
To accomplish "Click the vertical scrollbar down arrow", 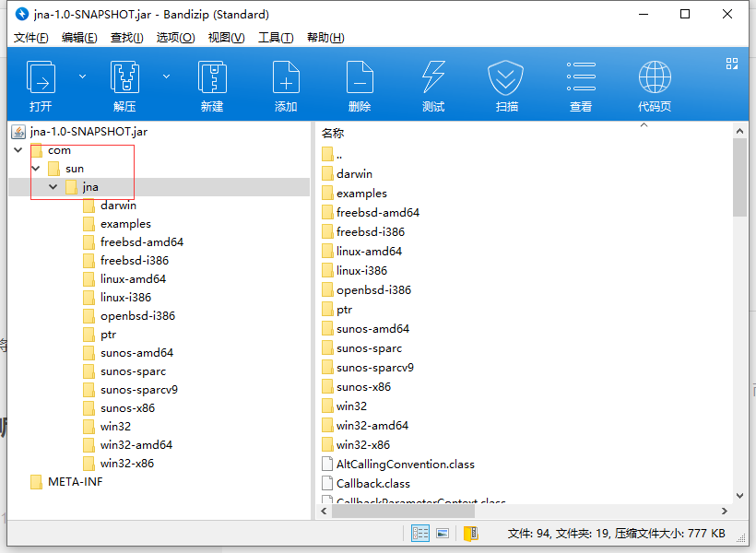I will tap(739, 496).
